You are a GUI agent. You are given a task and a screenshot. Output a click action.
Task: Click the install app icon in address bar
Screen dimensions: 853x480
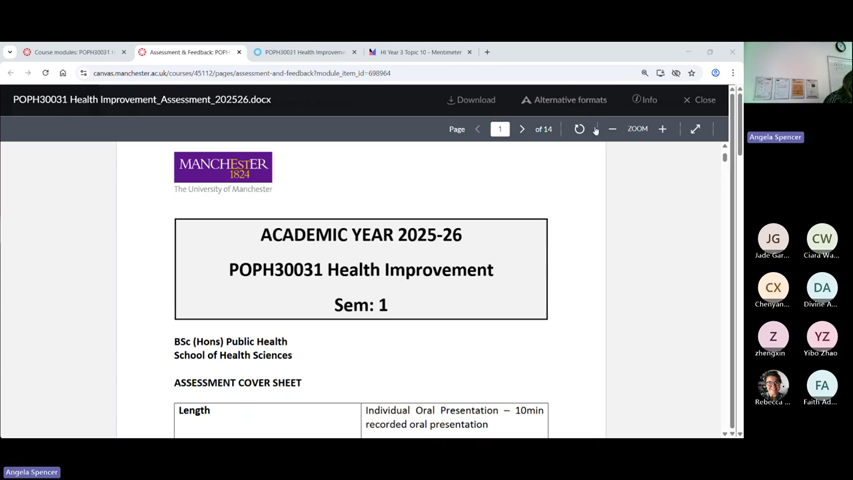tap(660, 73)
